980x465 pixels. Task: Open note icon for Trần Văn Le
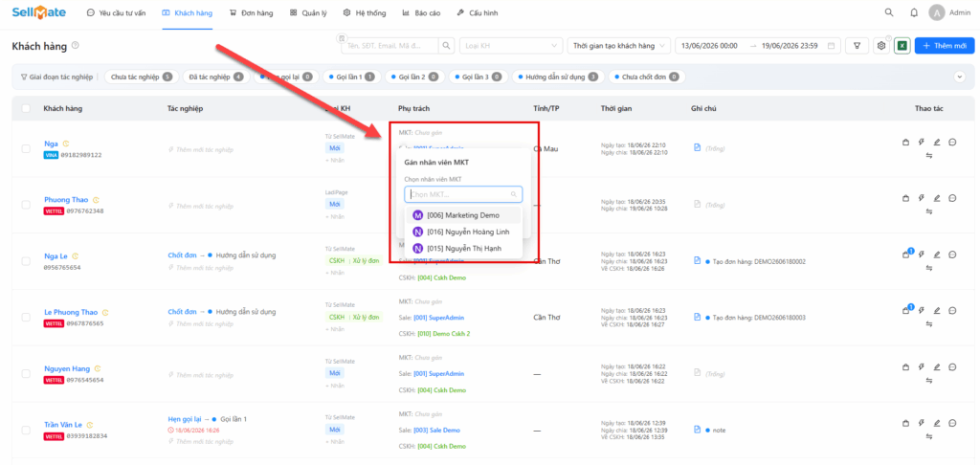pos(697,430)
